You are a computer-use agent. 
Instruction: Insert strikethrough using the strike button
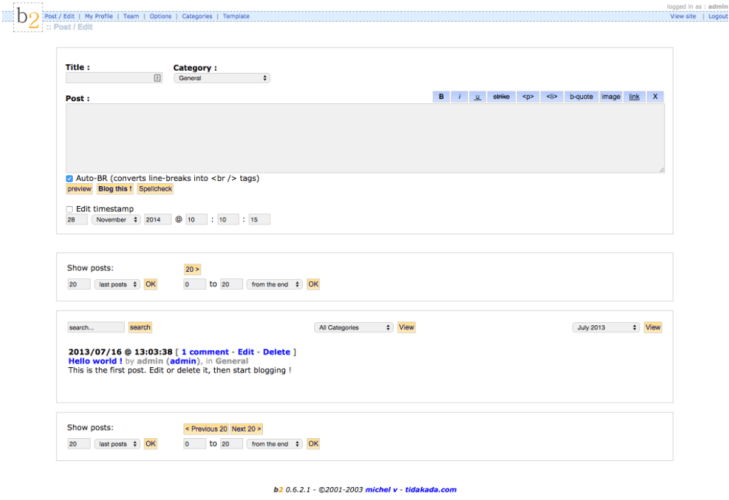(501, 97)
